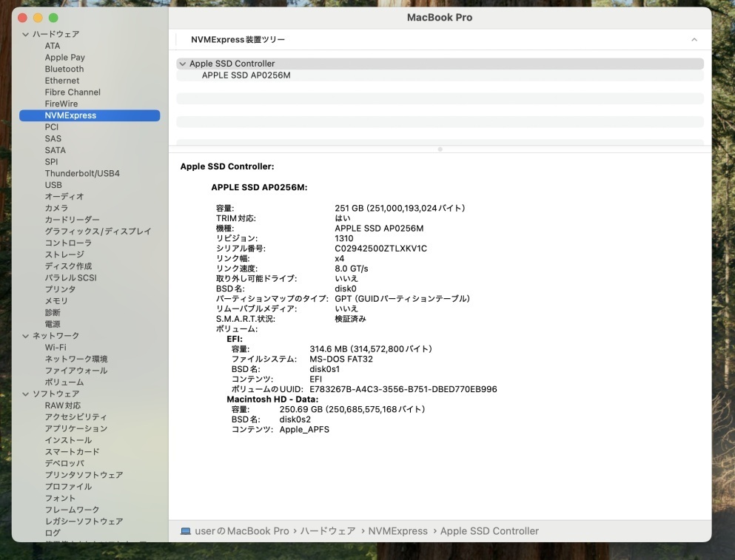This screenshot has width=735, height=560.
Task: Select パラレルSCSI in the sidebar
Action: (71, 278)
